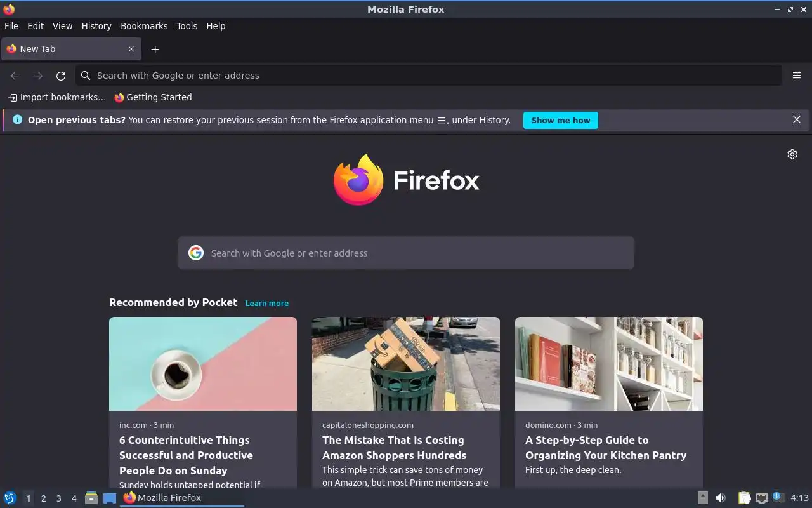812x508 pixels.
Task: Click the network monitor tray icon
Action: click(762, 498)
